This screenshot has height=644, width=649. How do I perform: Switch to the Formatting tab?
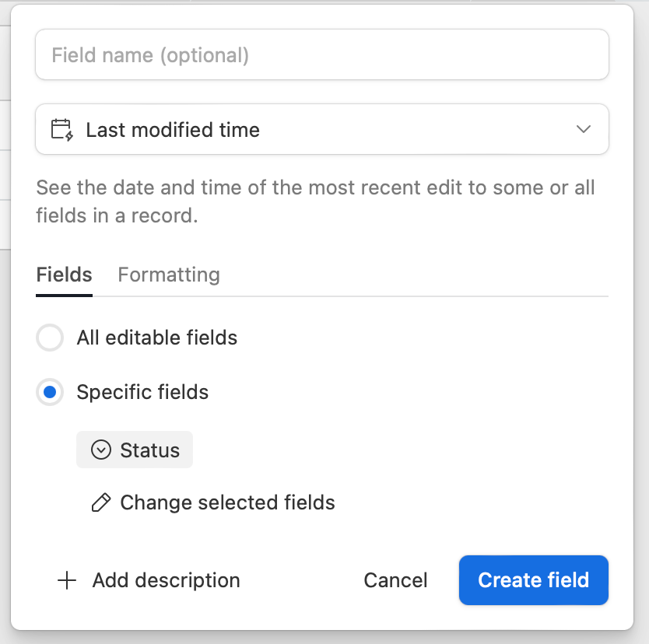(169, 275)
